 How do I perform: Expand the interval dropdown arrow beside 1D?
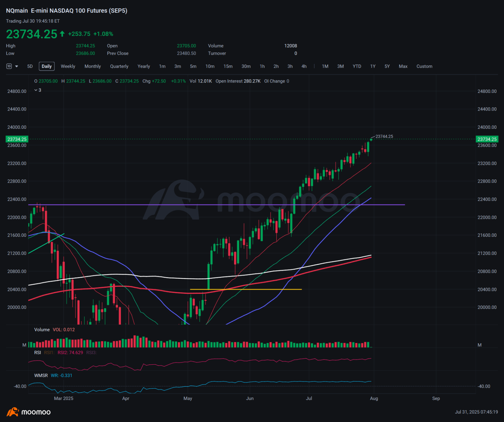17,66
